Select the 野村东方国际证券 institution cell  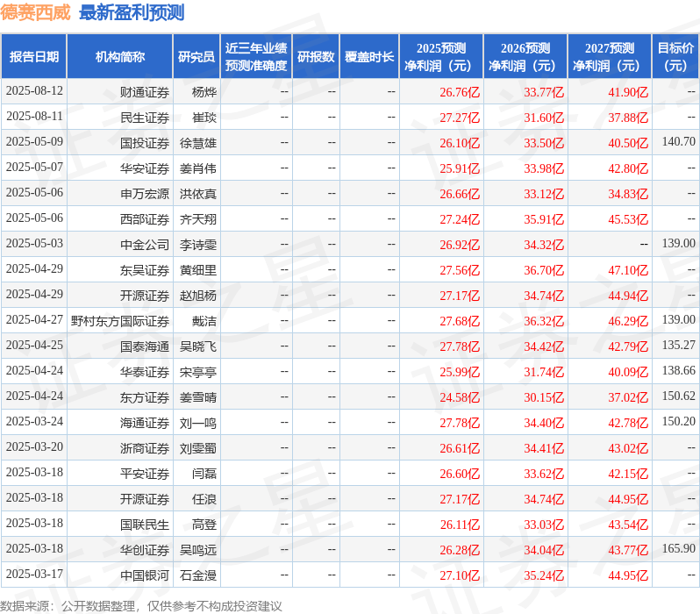tap(120, 321)
